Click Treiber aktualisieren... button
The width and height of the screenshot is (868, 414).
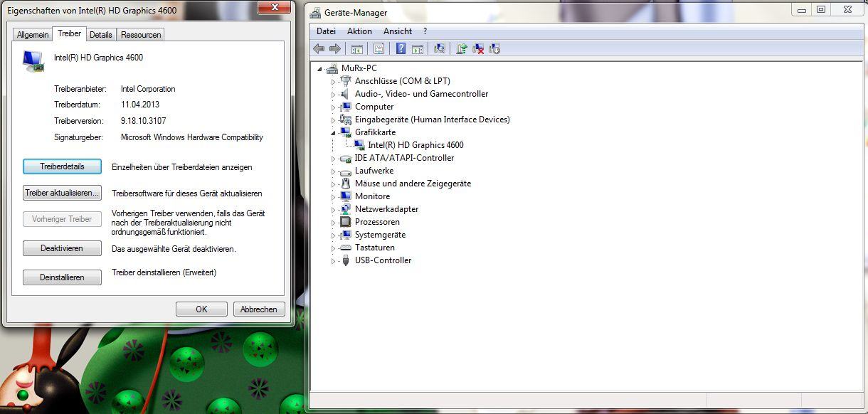tap(62, 193)
